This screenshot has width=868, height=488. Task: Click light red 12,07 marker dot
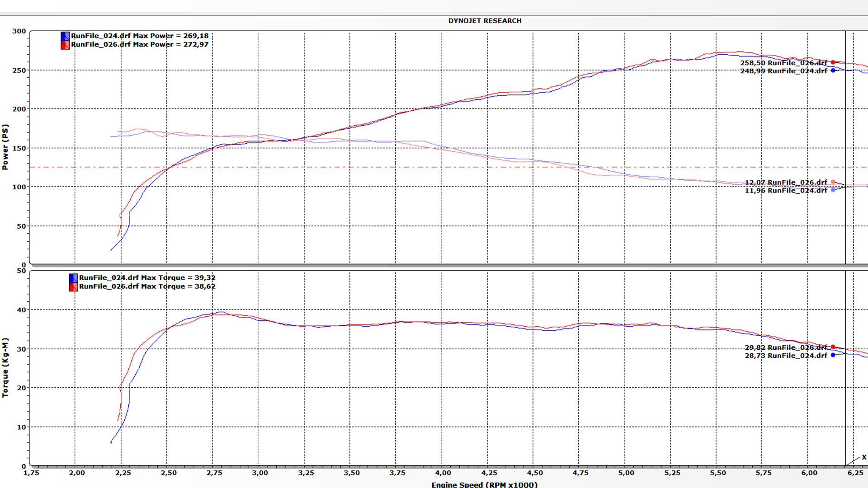pyautogui.click(x=833, y=182)
